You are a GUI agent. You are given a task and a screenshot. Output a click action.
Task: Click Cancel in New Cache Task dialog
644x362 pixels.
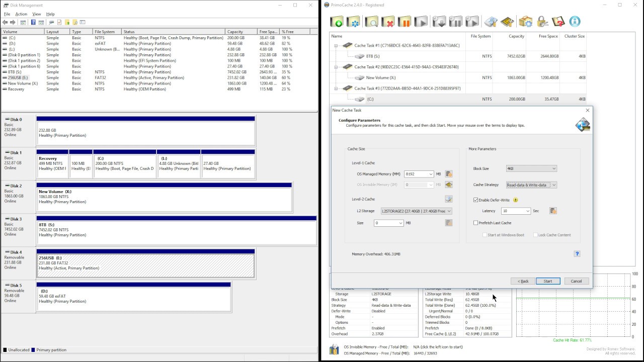[577, 281]
